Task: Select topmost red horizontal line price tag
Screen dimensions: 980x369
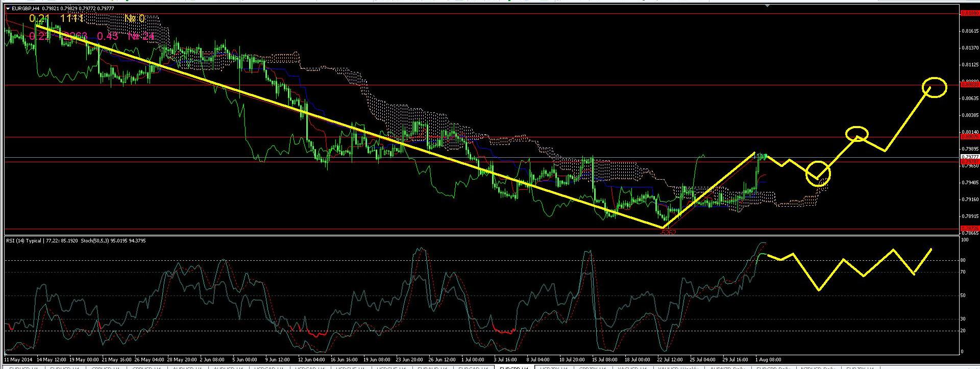Action: coord(969,14)
